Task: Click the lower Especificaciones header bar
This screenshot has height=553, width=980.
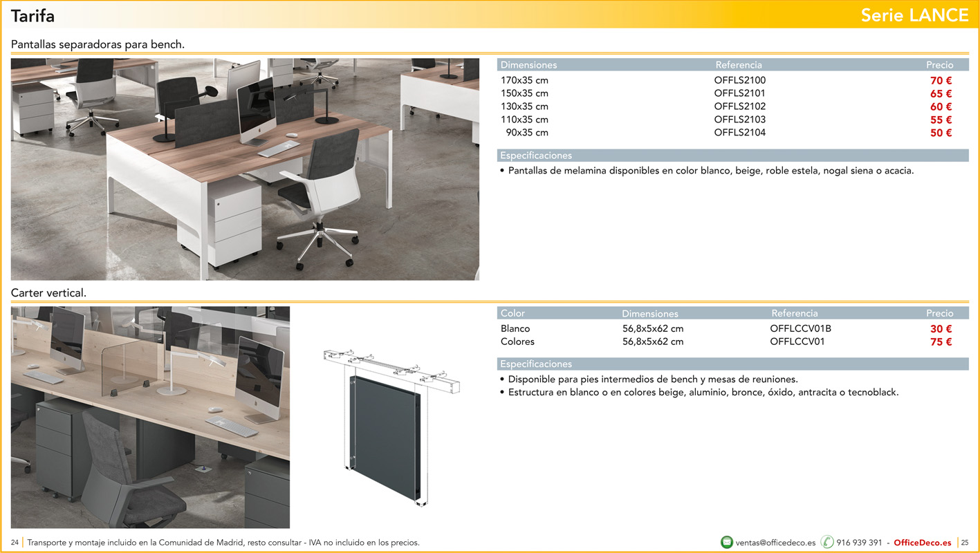Action: coord(733,364)
